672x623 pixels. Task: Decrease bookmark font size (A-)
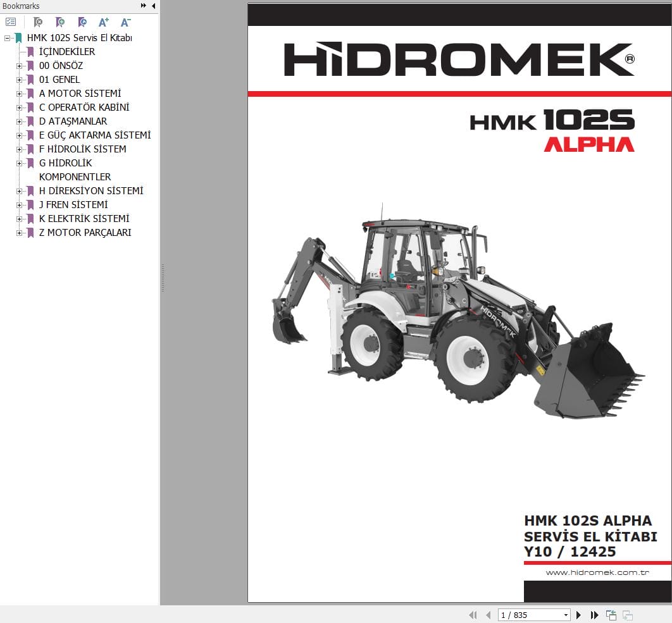coord(125,22)
